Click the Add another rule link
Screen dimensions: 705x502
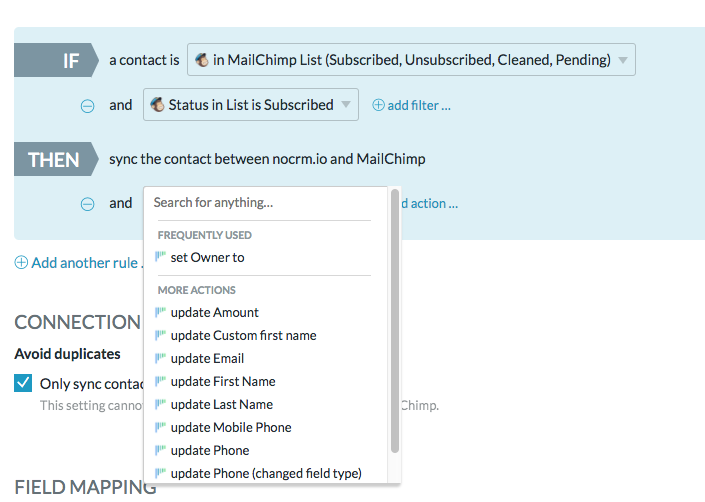87,263
